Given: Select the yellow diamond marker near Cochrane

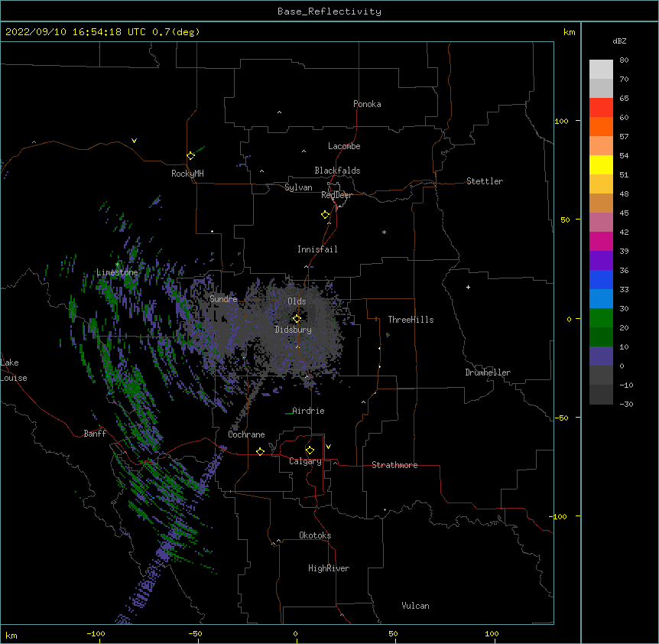Looking at the screenshot, I should tap(260, 451).
